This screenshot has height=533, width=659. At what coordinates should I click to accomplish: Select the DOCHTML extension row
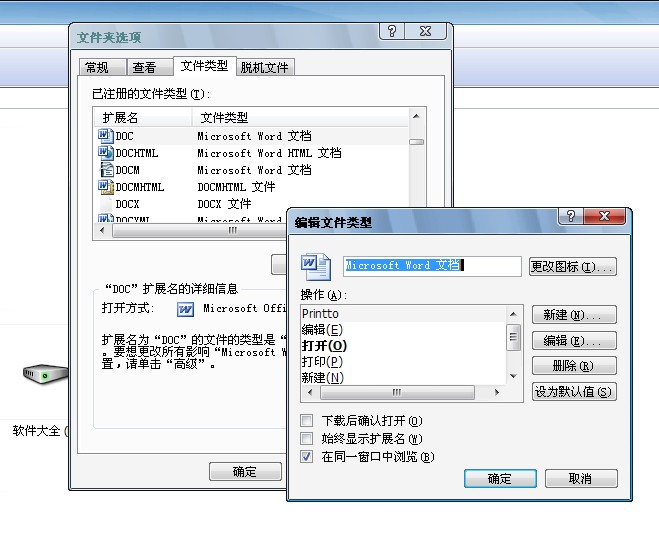(251, 153)
